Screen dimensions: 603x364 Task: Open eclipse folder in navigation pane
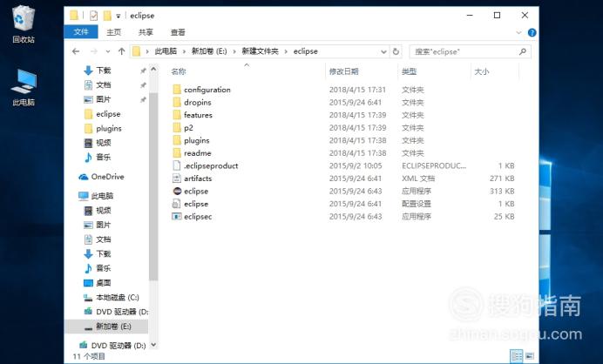tap(108, 114)
